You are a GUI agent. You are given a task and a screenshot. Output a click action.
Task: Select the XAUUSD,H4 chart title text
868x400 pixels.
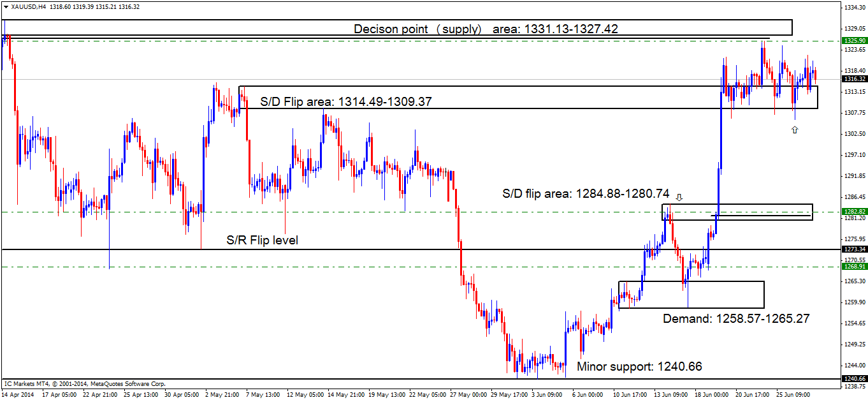coord(27,6)
